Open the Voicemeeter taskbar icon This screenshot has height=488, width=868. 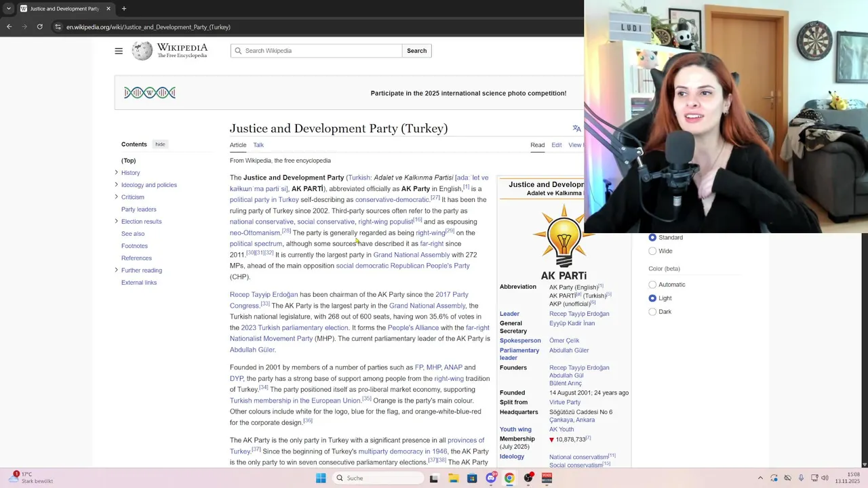click(x=547, y=478)
